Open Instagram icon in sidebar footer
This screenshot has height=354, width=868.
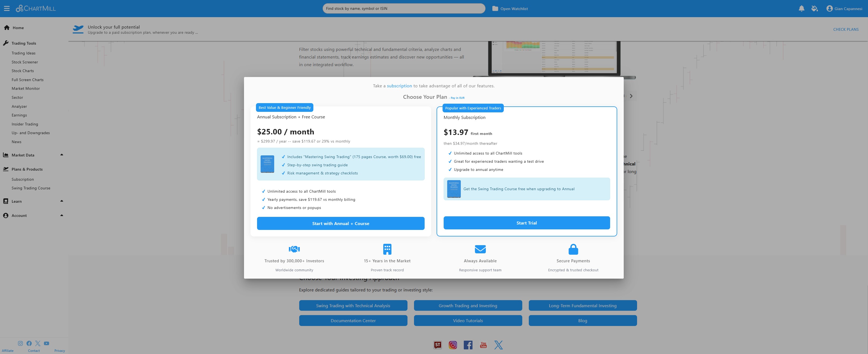pyautogui.click(x=20, y=343)
